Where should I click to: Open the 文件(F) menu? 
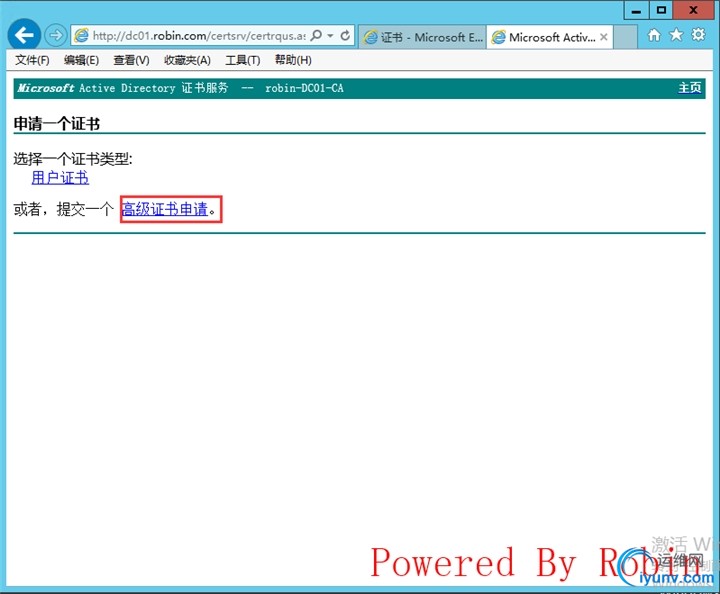coord(32,60)
